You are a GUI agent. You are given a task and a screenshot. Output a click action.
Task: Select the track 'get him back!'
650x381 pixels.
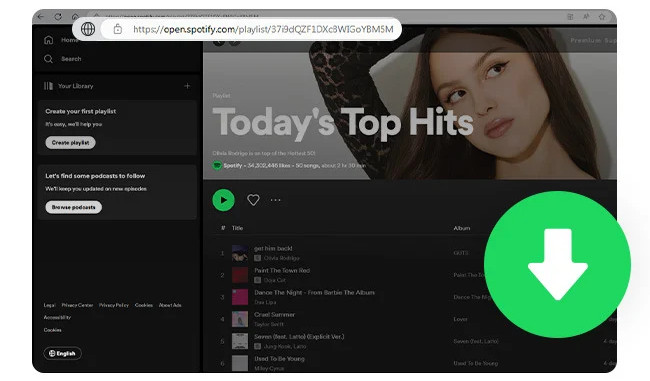pos(273,248)
